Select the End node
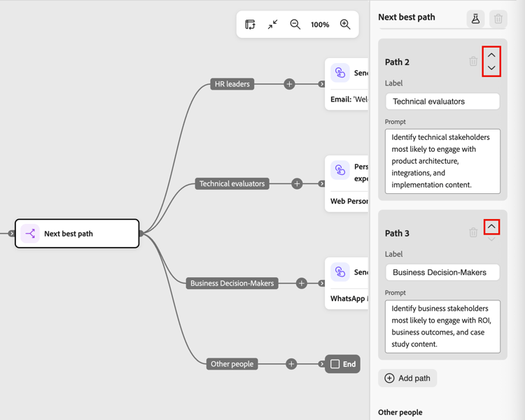525x420 pixels. point(342,364)
